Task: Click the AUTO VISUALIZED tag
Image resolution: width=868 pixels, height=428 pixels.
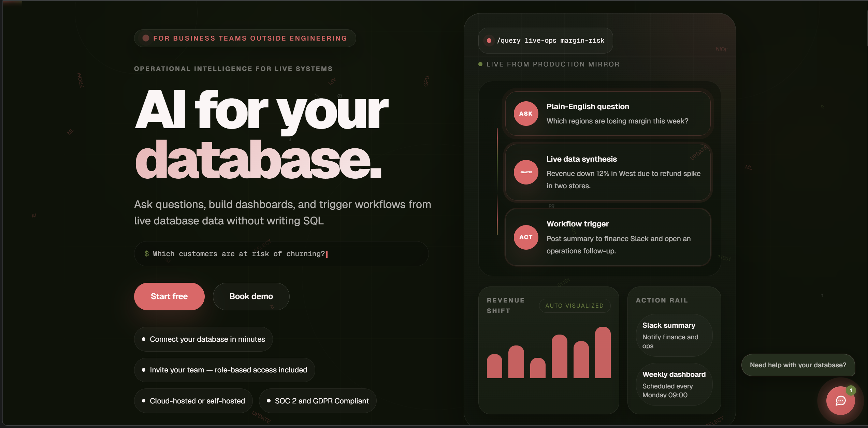Action: click(575, 306)
